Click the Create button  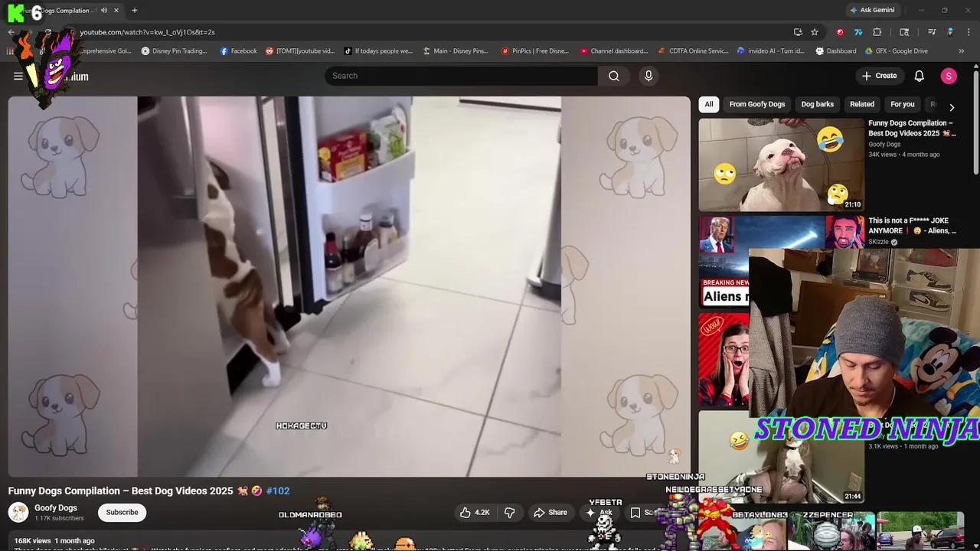879,76
